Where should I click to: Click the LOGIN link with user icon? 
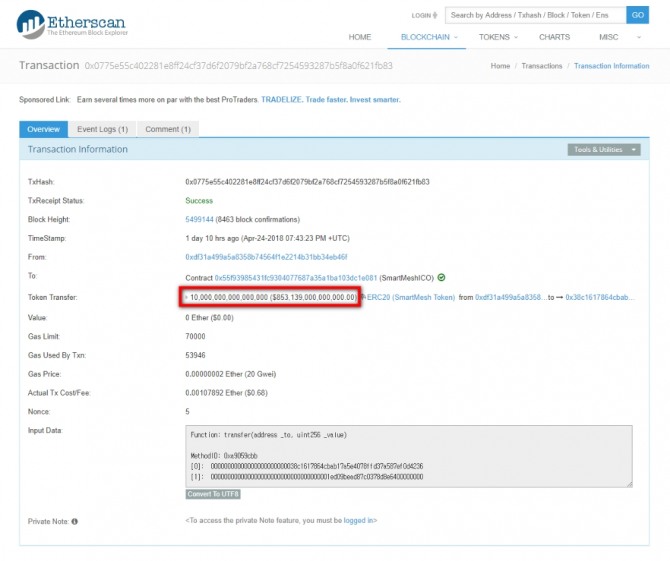[424, 16]
